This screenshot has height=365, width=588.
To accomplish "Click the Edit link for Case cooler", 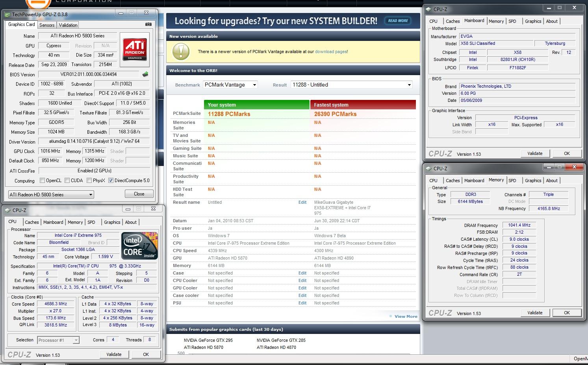I will 302,295.
